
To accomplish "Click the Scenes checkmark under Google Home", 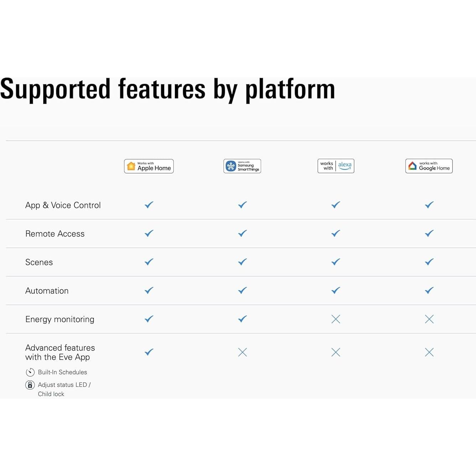I will click(429, 262).
